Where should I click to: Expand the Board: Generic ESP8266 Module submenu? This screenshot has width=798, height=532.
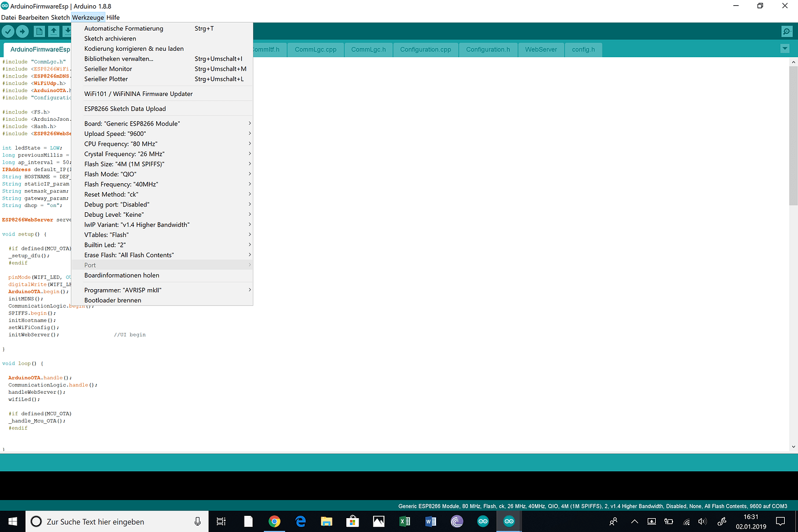click(132, 123)
